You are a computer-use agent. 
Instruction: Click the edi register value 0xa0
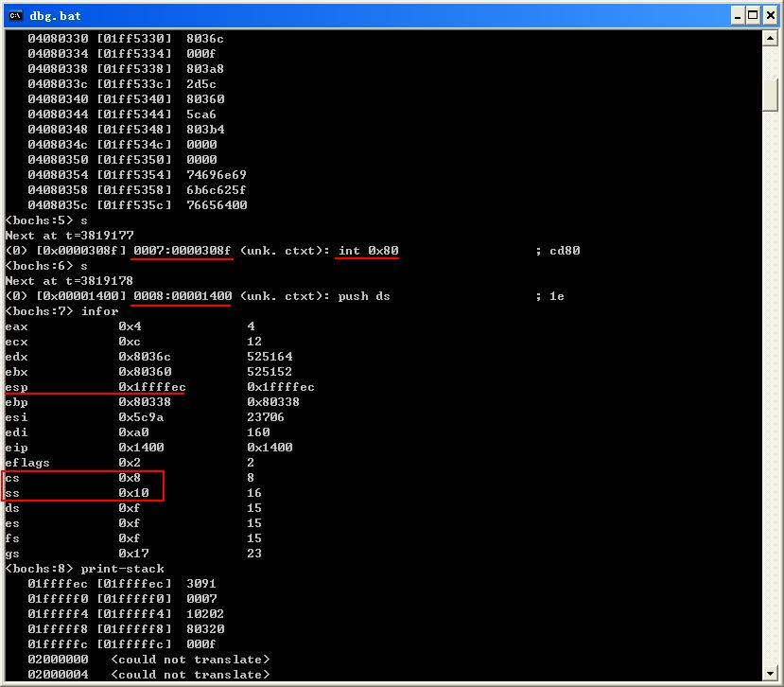133,432
